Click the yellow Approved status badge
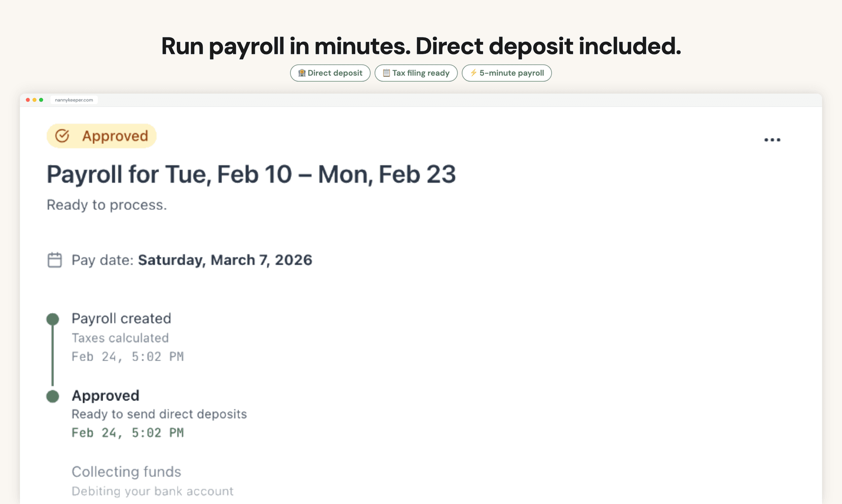Viewport: 842px width, 504px height. [x=102, y=136]
